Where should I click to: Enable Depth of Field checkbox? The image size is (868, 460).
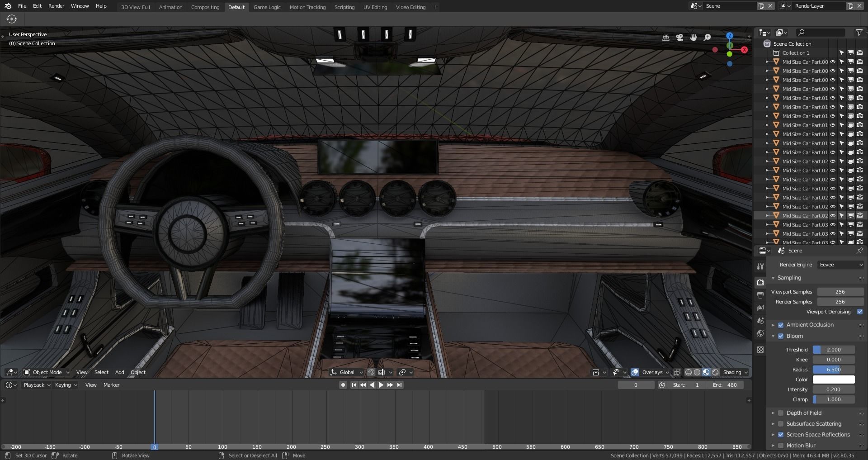point(781,413)
